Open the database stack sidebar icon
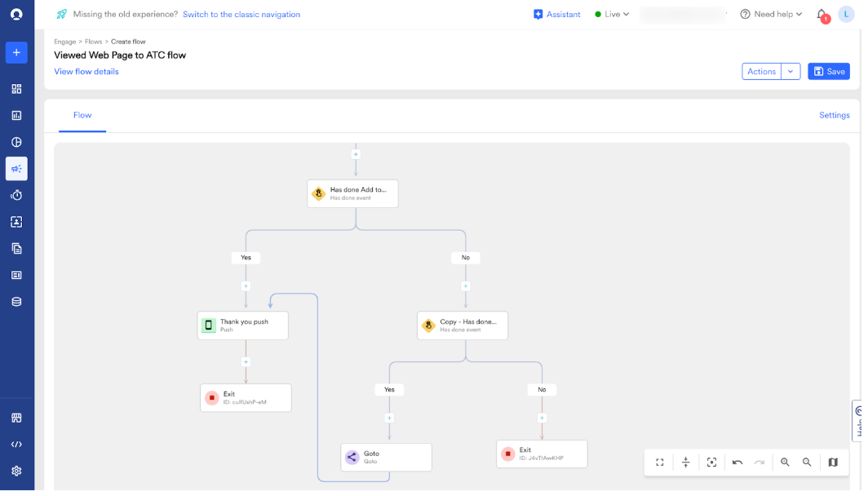 pos(16,302)
